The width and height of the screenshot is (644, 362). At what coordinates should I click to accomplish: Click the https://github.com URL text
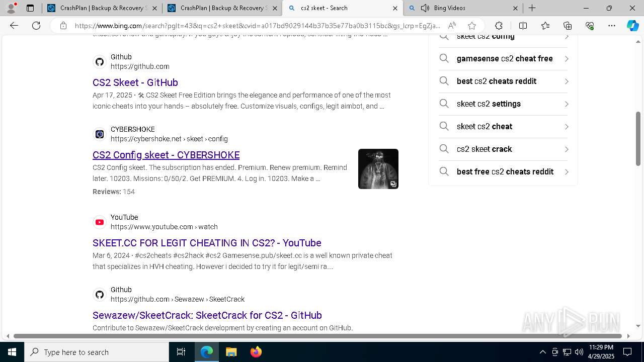[x=140, y=66]
